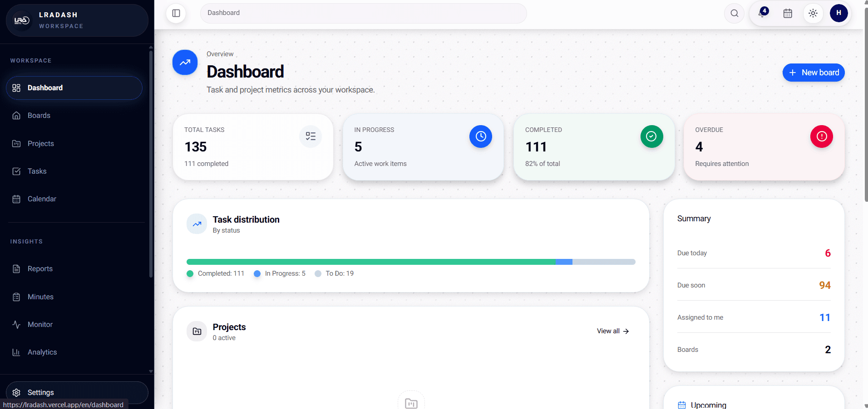Image resolution: width=868 pixels, height=409 pixels.
Task: Click the Boards row in Summary showing 2
Action: coord(754,350)
